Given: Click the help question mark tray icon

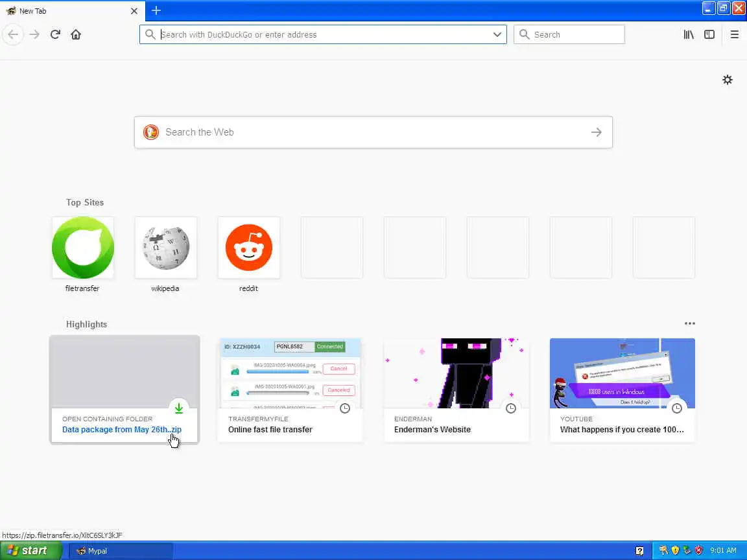Looking at the screenshot, I should pyautogui.click(x=639, y=551).
